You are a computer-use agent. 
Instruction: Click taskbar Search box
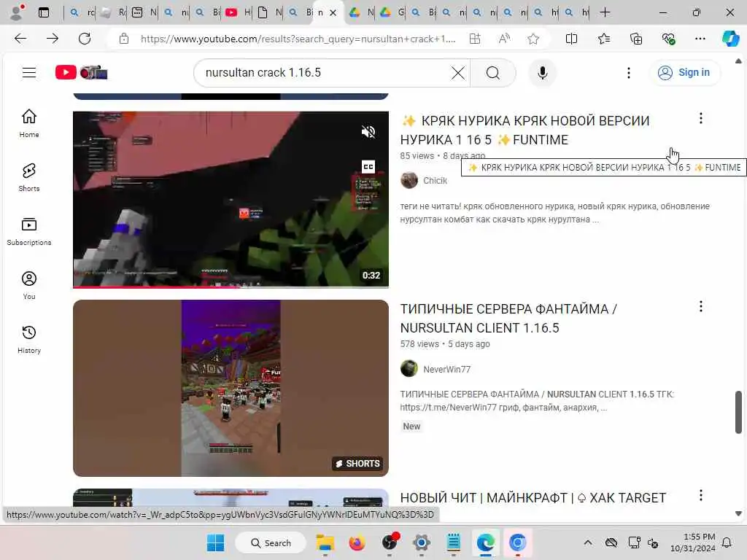pyautogui.click(x=271, y=542)
